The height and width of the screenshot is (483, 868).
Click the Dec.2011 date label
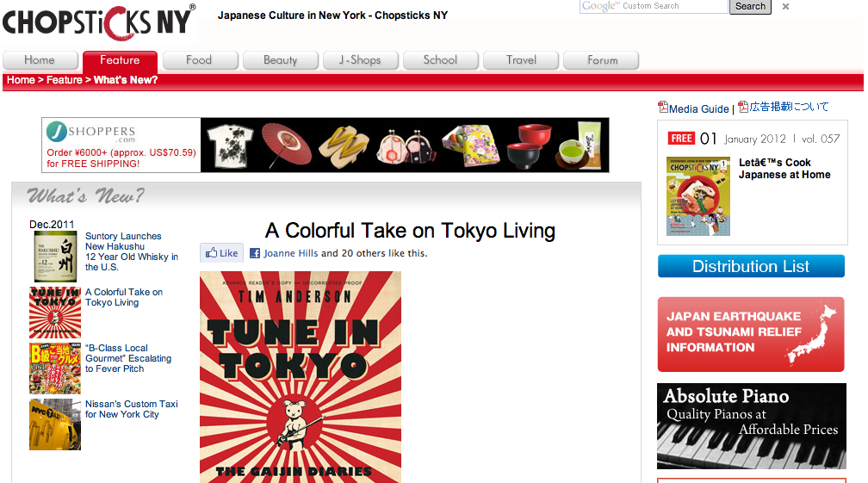tap(52, 224)
